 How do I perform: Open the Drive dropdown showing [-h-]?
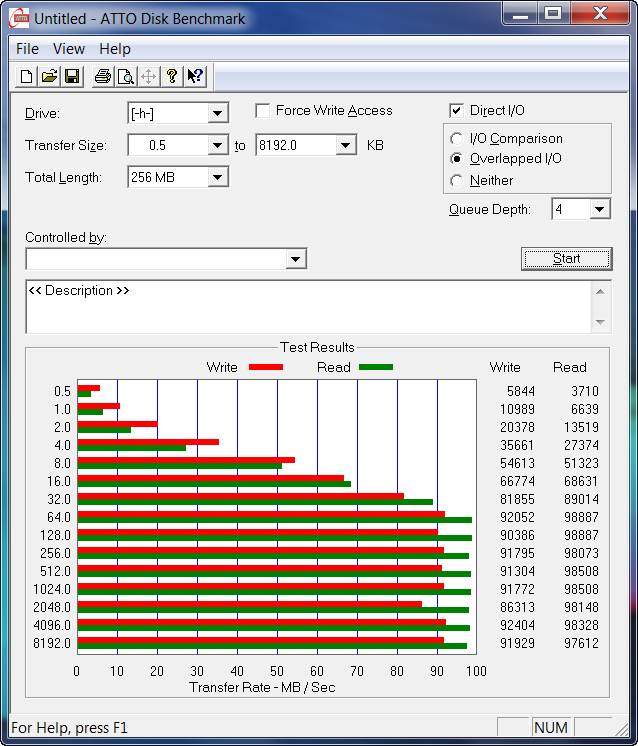(x=217, y=113)
